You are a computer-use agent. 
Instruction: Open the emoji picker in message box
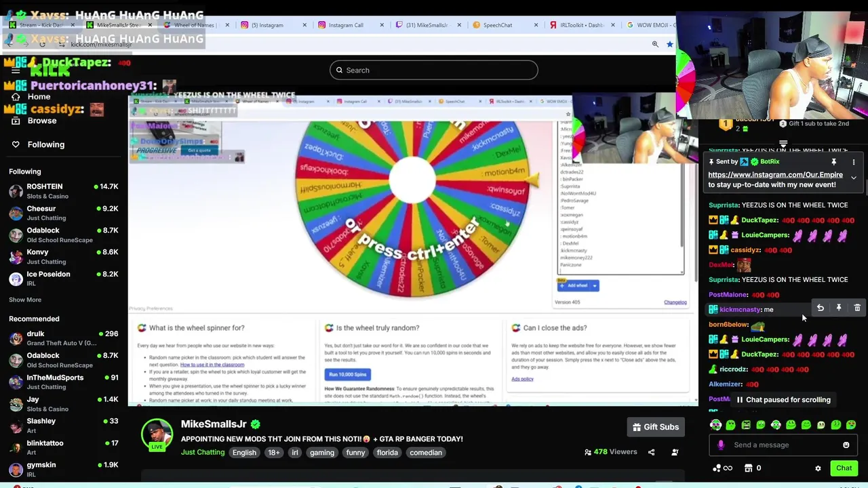coord(846,445)
